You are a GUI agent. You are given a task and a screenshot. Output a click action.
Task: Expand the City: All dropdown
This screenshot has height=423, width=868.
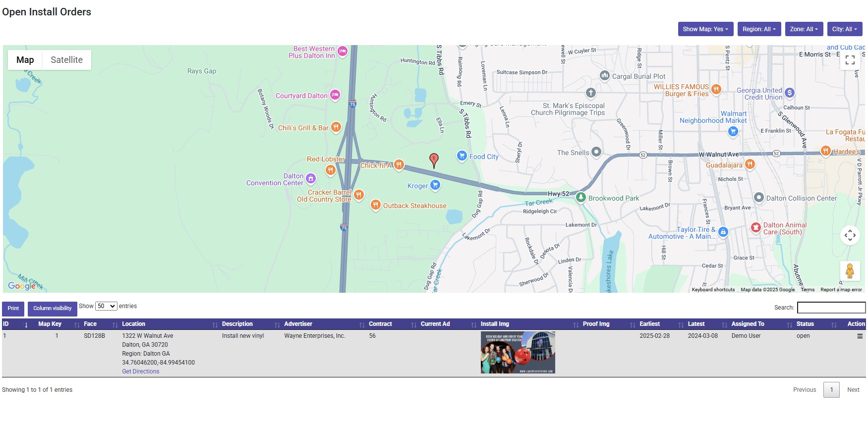[845, 29]
